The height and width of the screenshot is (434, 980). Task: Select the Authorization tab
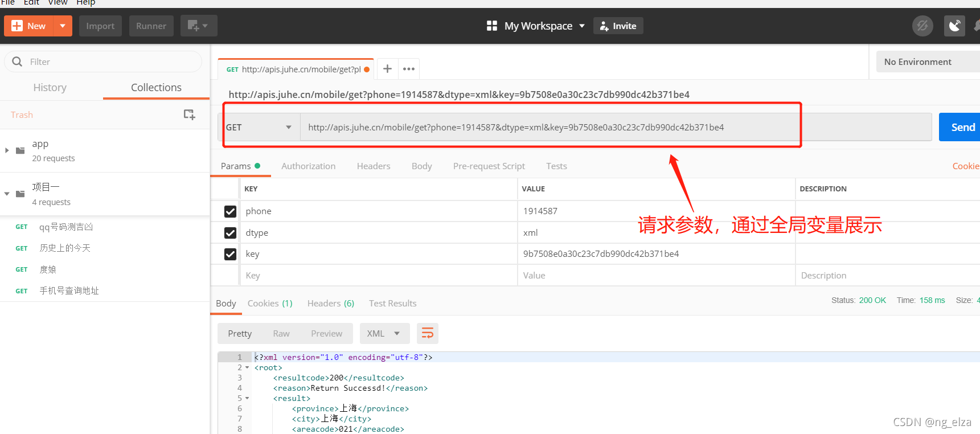[x=308, y=166]
